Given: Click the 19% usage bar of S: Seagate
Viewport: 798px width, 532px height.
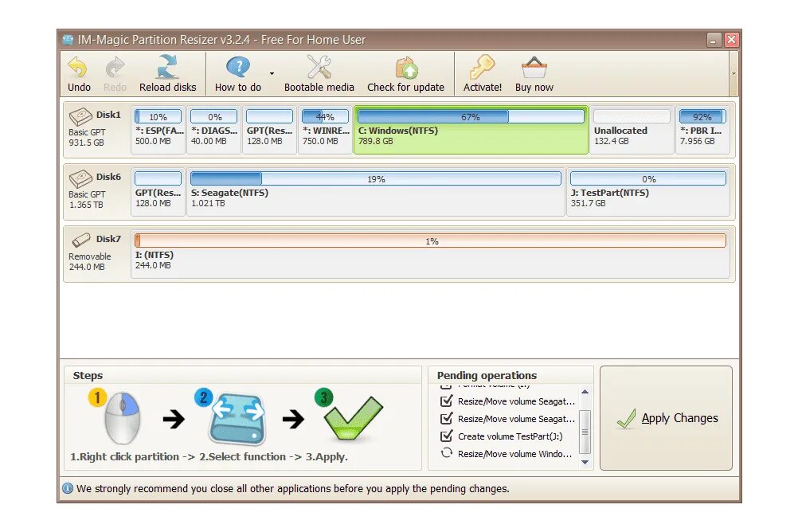Looking at the screenshot, I should tap(376, 178).
